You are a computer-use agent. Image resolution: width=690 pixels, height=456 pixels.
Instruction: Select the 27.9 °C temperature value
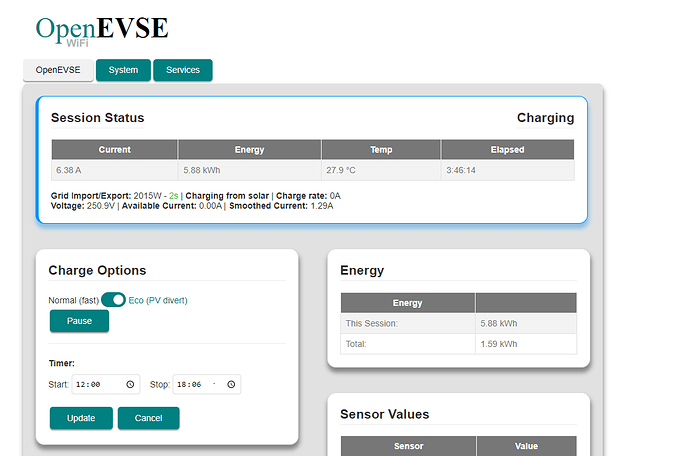point(341,170)
